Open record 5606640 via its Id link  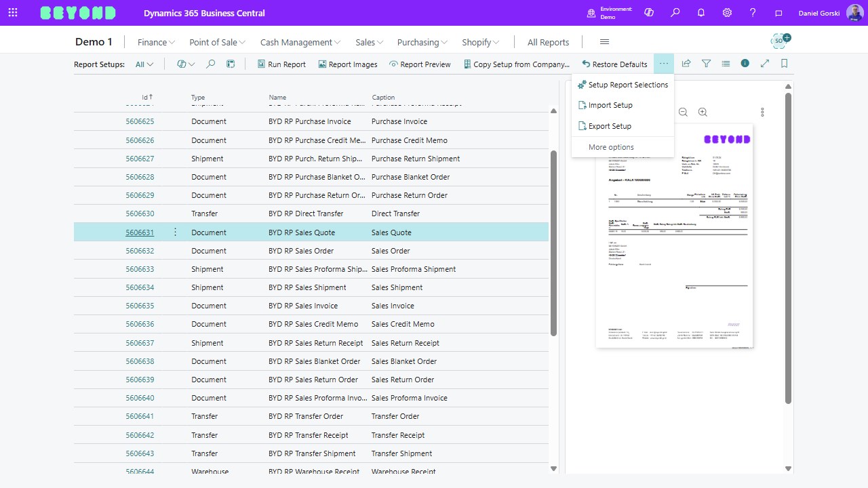[140, 398]
